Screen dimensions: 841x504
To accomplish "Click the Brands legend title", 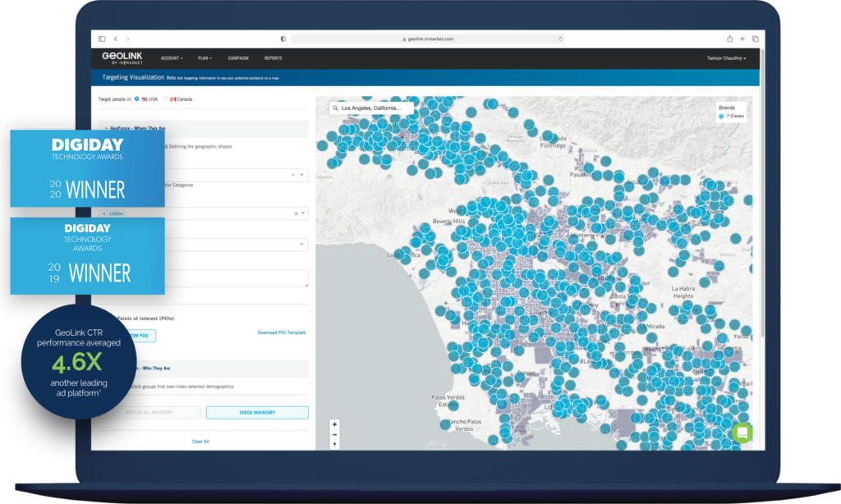I will coord(727,108).
